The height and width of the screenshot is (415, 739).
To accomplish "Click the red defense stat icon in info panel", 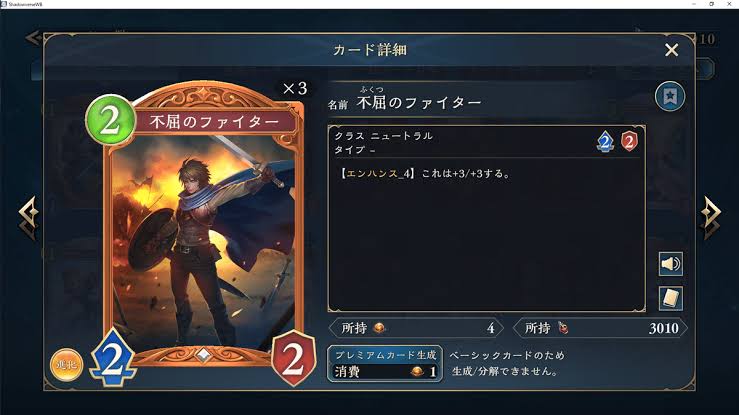I will tap(629, 141).
